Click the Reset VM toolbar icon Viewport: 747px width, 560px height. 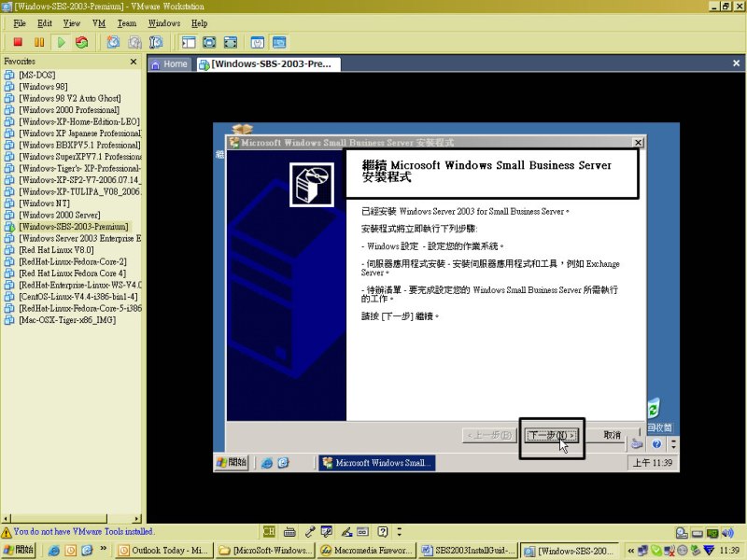click(82, 42)
